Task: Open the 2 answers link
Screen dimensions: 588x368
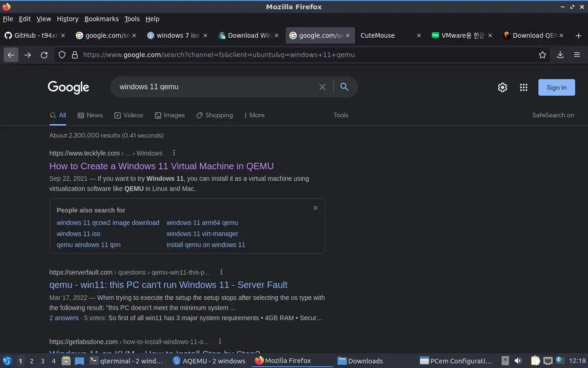Action: [x=64, y=318]
